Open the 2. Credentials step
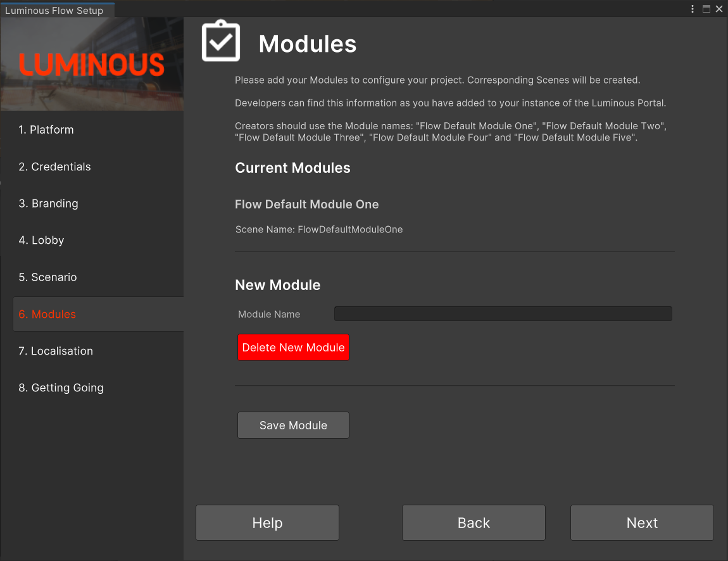 (54, 167)
